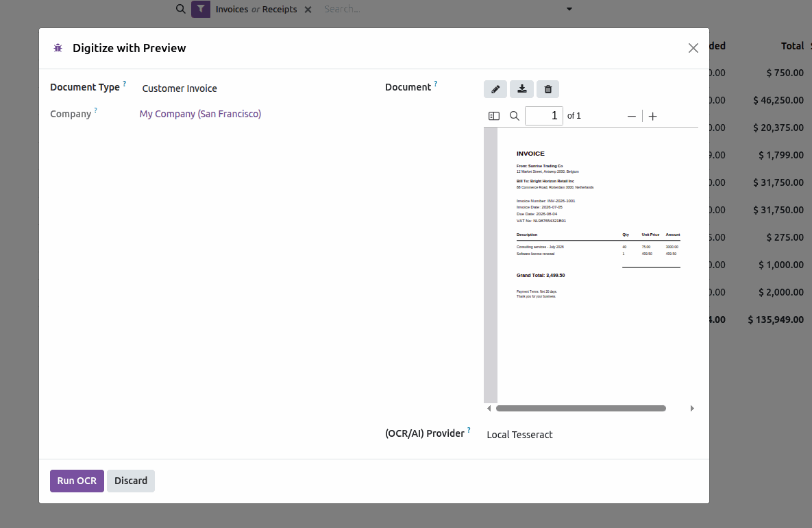Click the PDF horizontal scrollbar thumb

pos(581,408)
